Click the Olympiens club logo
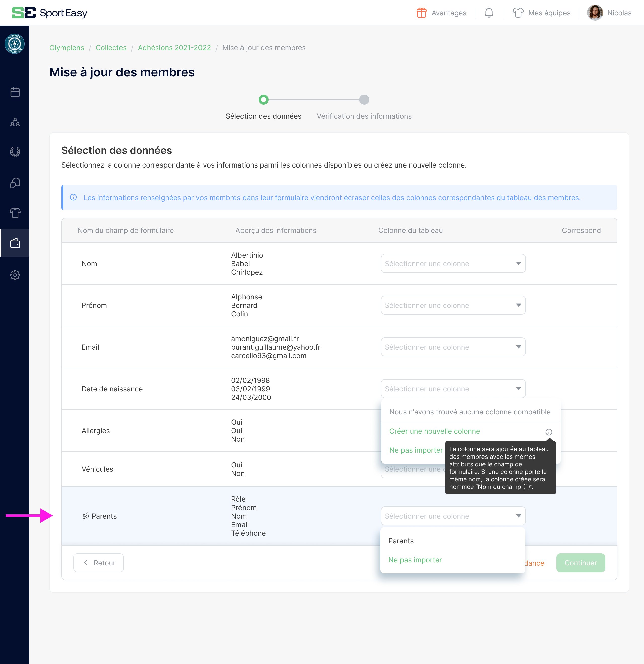The height and width of the screenshot is (664, 644). tap(15, 44)
